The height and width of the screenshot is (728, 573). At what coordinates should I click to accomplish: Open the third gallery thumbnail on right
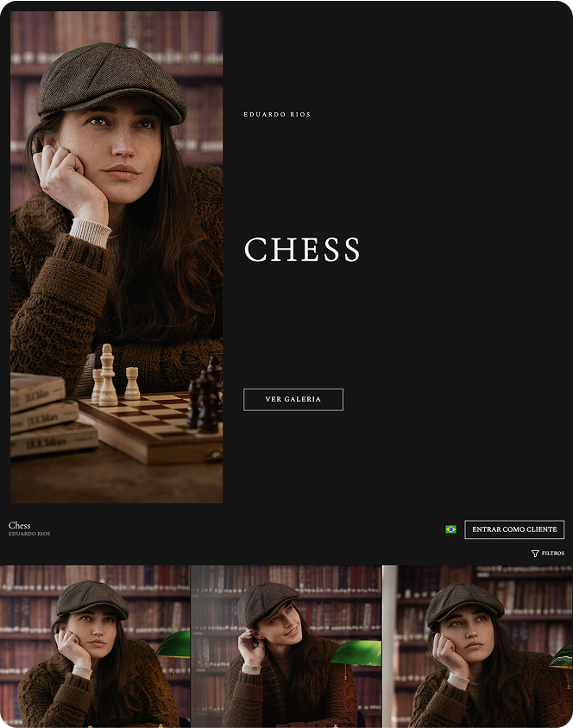[477, 646]
